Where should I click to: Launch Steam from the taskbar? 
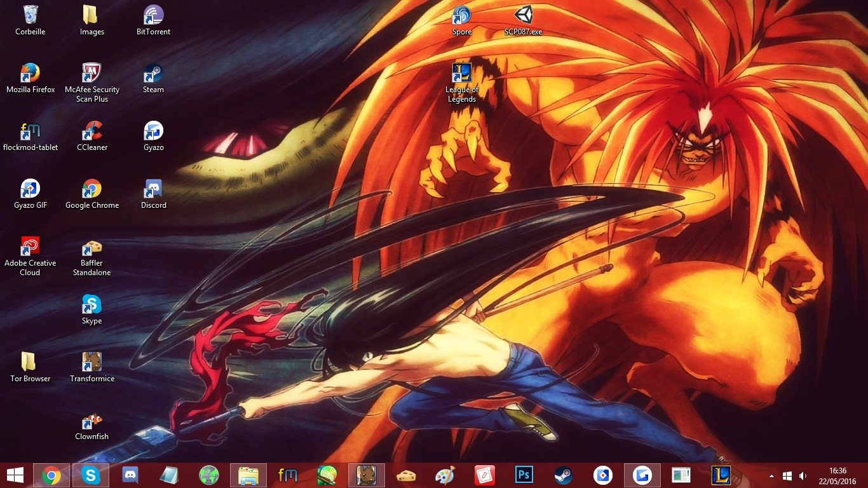coord(564,475)
